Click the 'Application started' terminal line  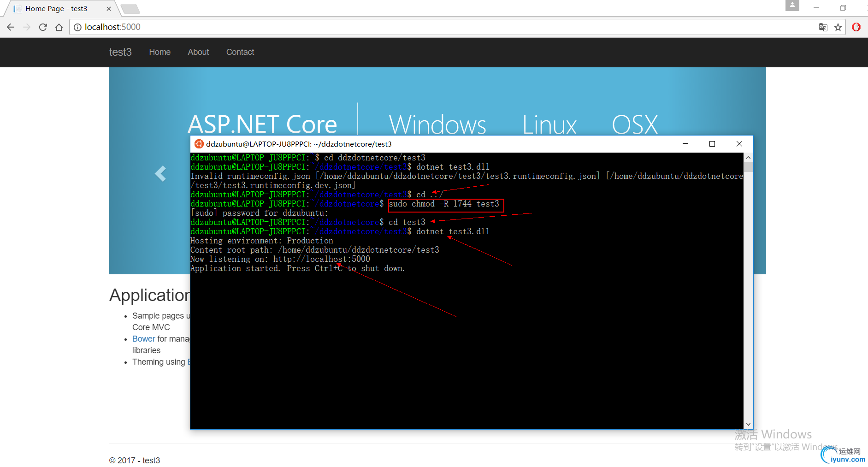click(x=298, y=268)
